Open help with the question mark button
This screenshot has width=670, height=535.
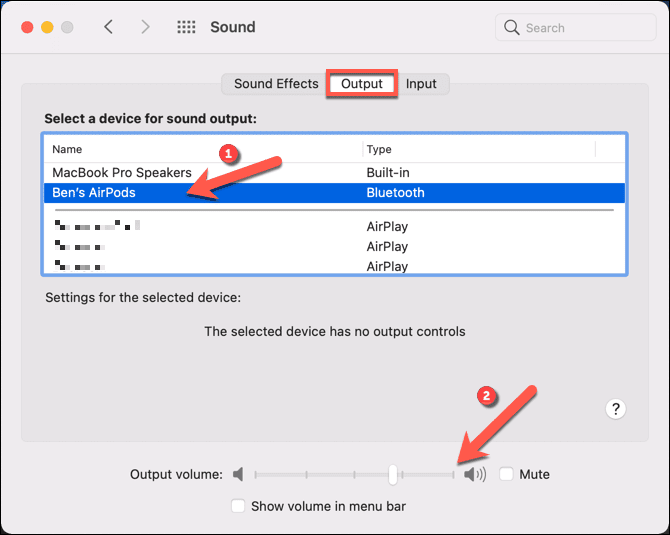[x=616, y=408]
